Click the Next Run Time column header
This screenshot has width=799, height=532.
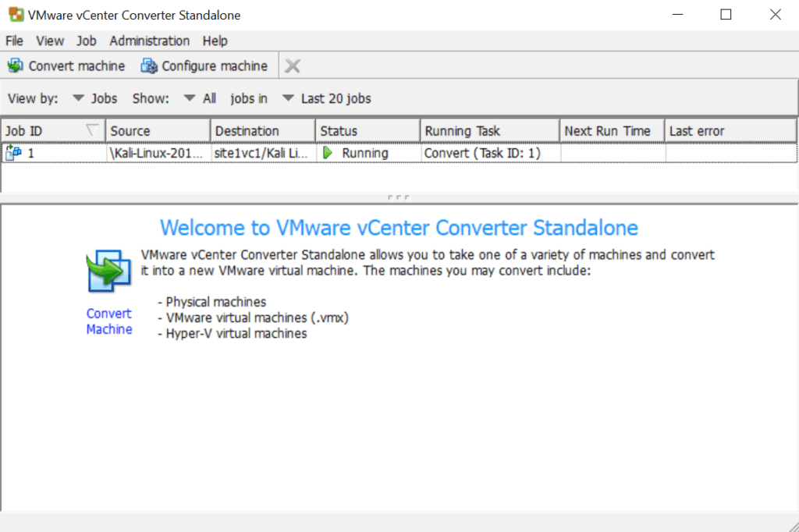(x=613, y=130)
